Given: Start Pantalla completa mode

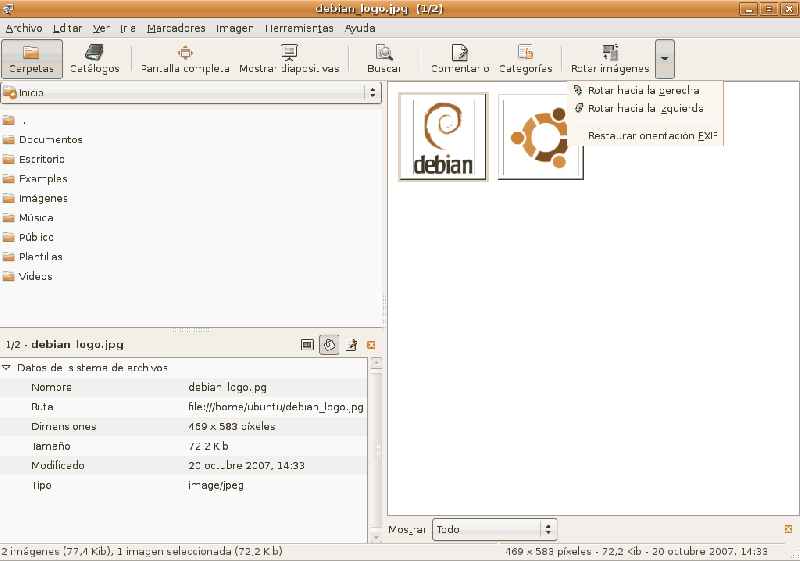Looking at the screenshot, I should tap(185, 59).
